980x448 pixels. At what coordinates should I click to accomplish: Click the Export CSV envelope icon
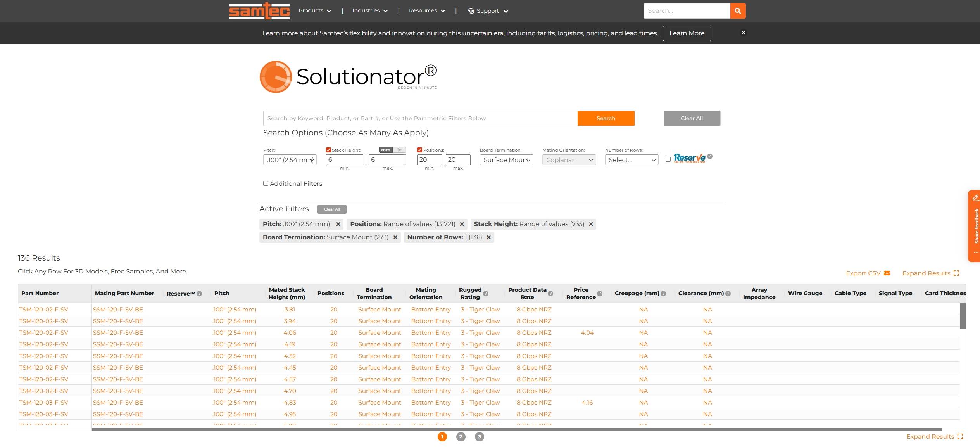point(887,273)
